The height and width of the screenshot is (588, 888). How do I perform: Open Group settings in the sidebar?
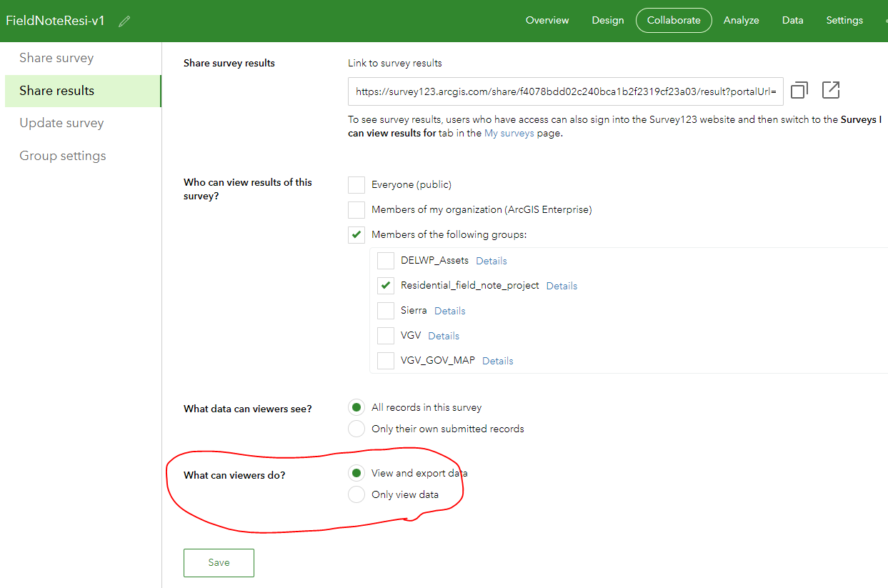click(61, 155)
